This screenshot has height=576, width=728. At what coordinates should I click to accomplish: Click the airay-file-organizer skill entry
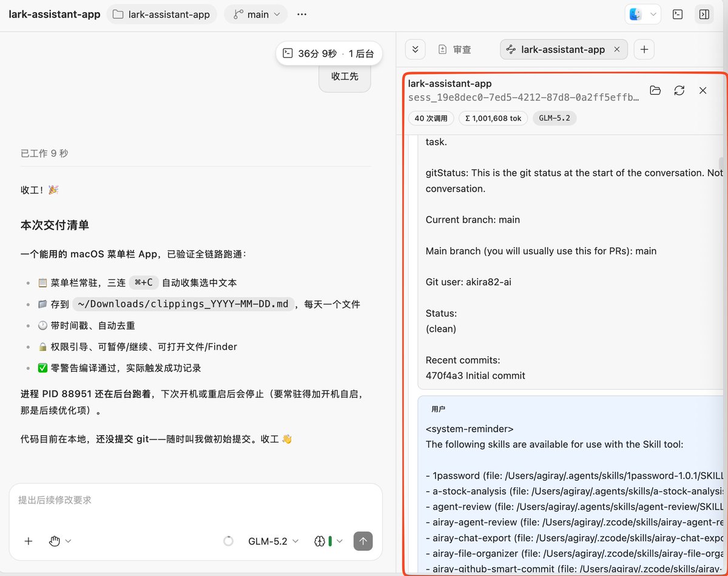click(x=575, y=554)
